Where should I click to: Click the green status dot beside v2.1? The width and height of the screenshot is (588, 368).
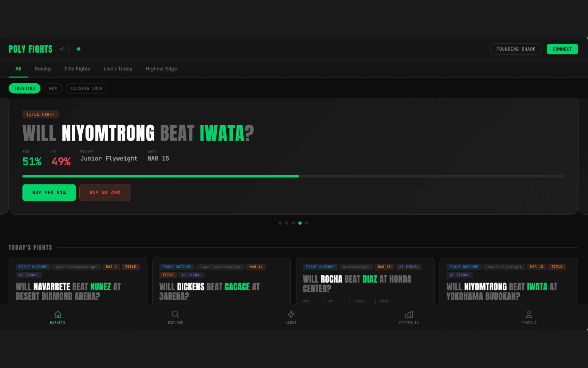[78, 49]
